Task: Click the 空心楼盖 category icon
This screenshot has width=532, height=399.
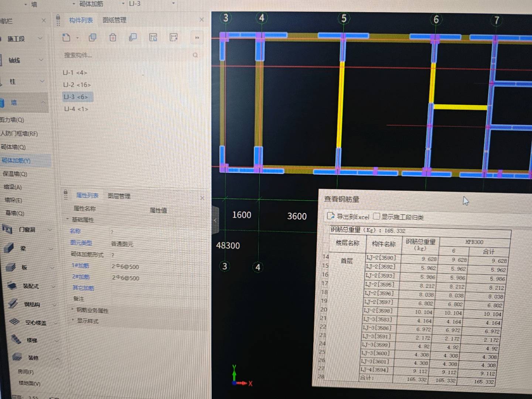Action: tap(14, 322)
